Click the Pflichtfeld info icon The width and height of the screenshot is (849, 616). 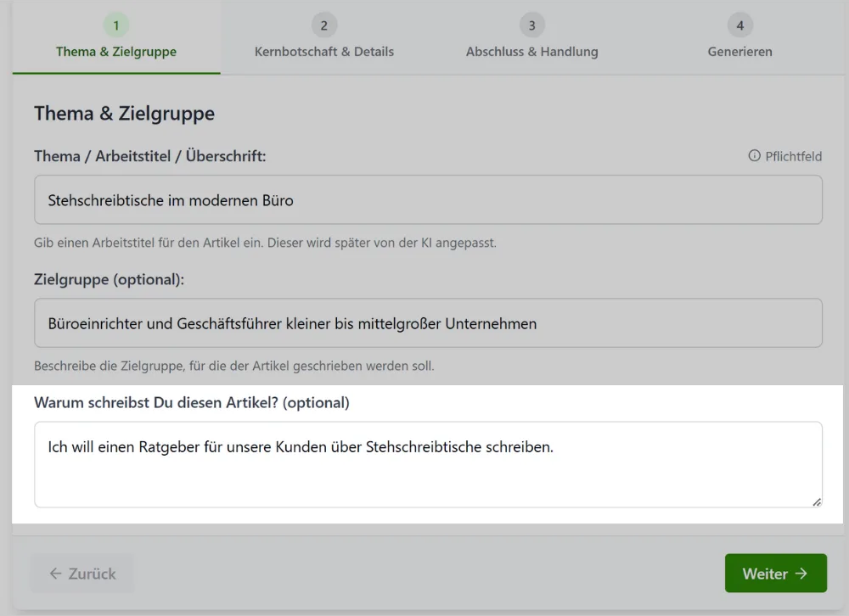pyautogui.click(x=754, y=156)
